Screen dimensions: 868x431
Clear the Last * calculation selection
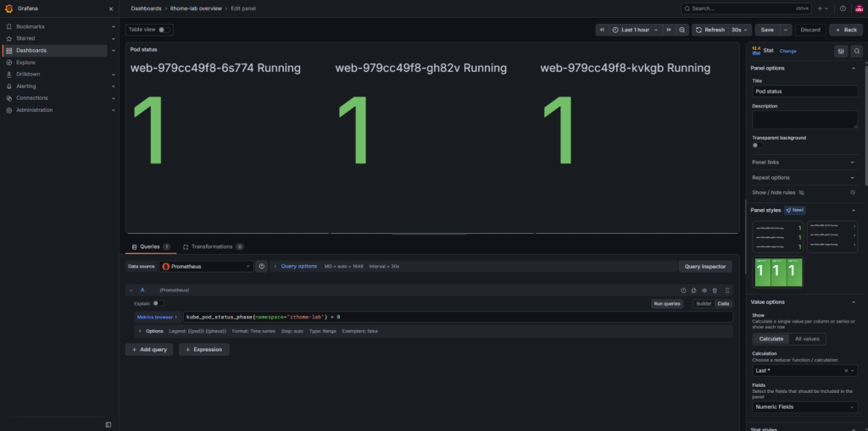click(846, 371)
